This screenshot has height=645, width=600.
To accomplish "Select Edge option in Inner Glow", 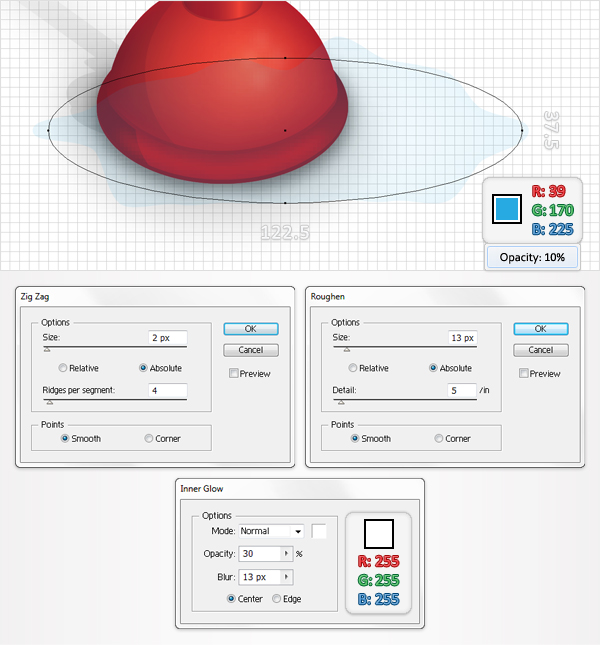I will [276, 599].
